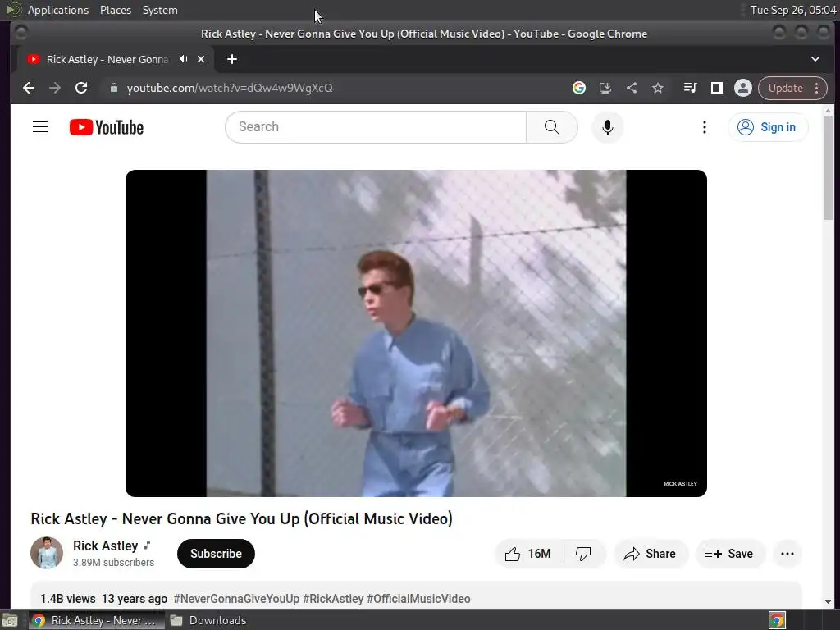Open Chrome three-dot menu beside Update

click(x=817, y=88)
